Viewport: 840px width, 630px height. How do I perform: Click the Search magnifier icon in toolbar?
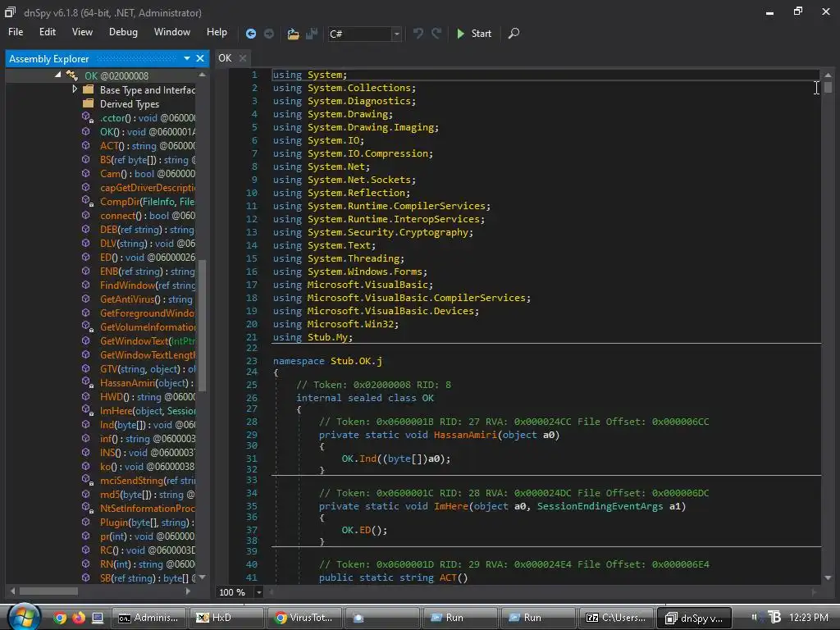514,34
